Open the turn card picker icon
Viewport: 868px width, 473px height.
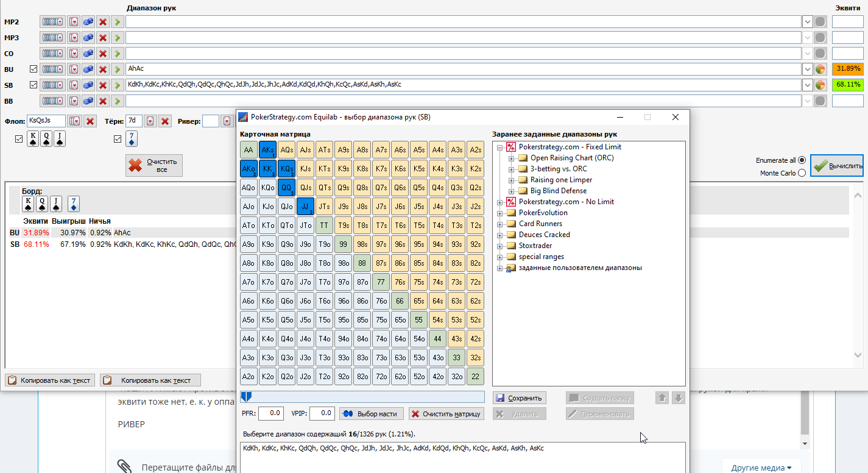point(150,121)
